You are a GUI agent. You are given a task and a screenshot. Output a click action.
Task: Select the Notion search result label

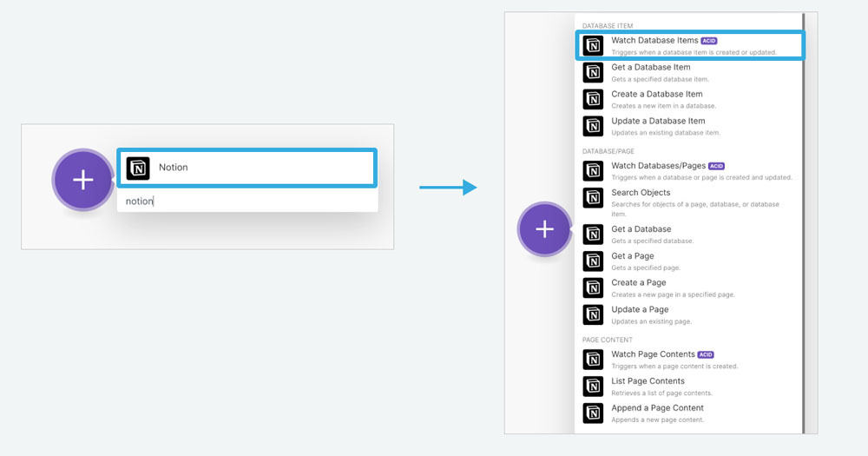coord(174,168)
